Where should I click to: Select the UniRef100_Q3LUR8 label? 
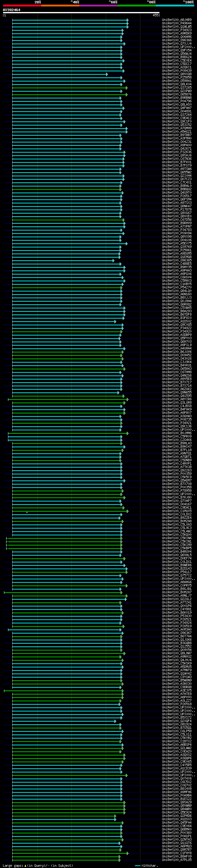point(177,403)
